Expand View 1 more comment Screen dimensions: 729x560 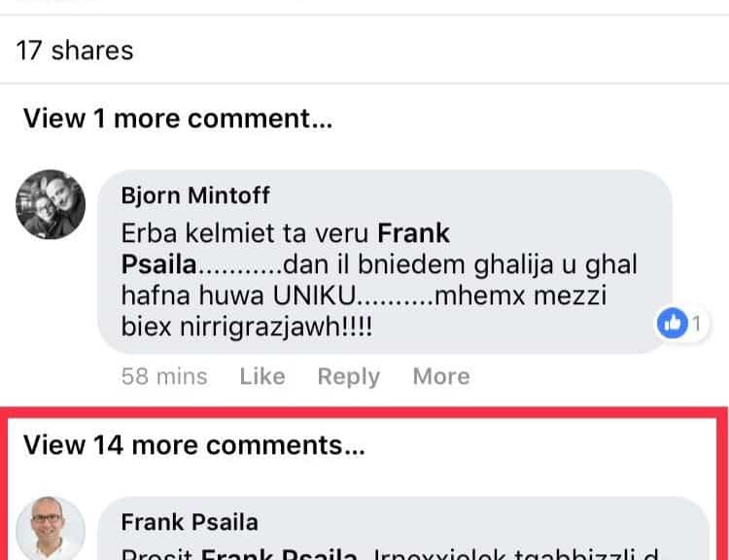pos(178,119)
